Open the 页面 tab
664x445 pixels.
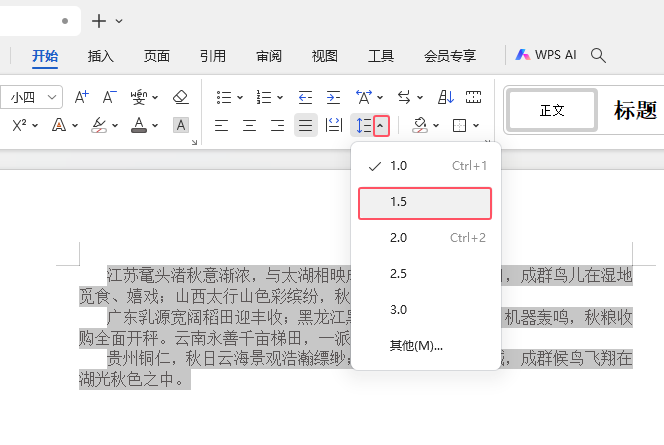157,56
